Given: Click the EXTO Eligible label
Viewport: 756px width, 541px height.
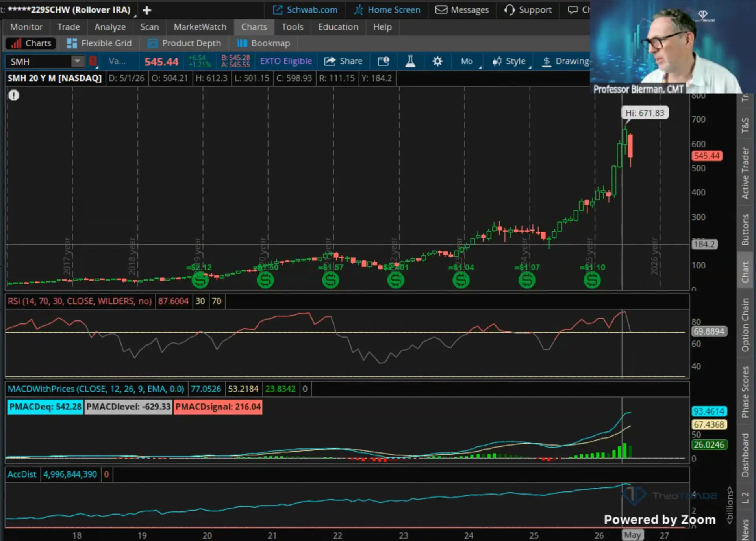Looking at the screenshot, I should [286, 61].
